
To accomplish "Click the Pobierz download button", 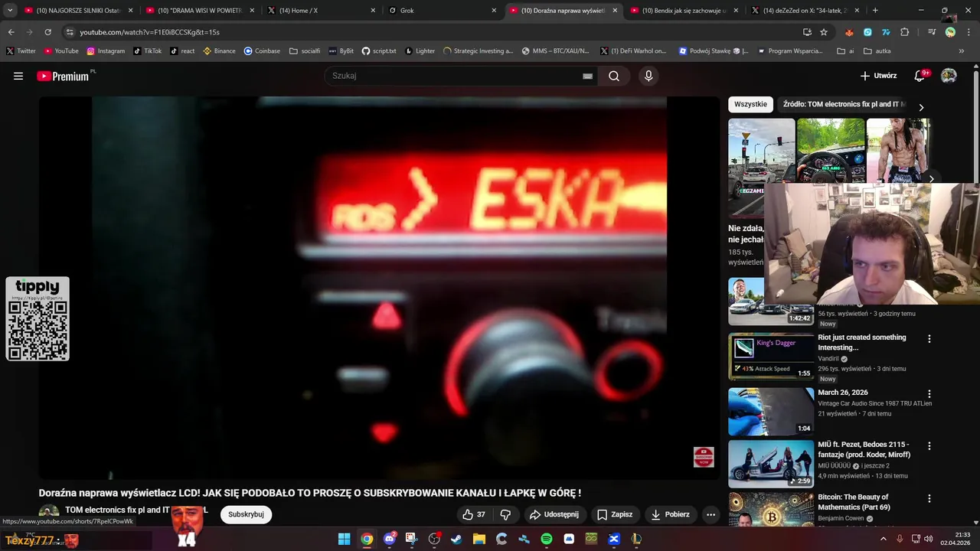I will coord(670,514).
